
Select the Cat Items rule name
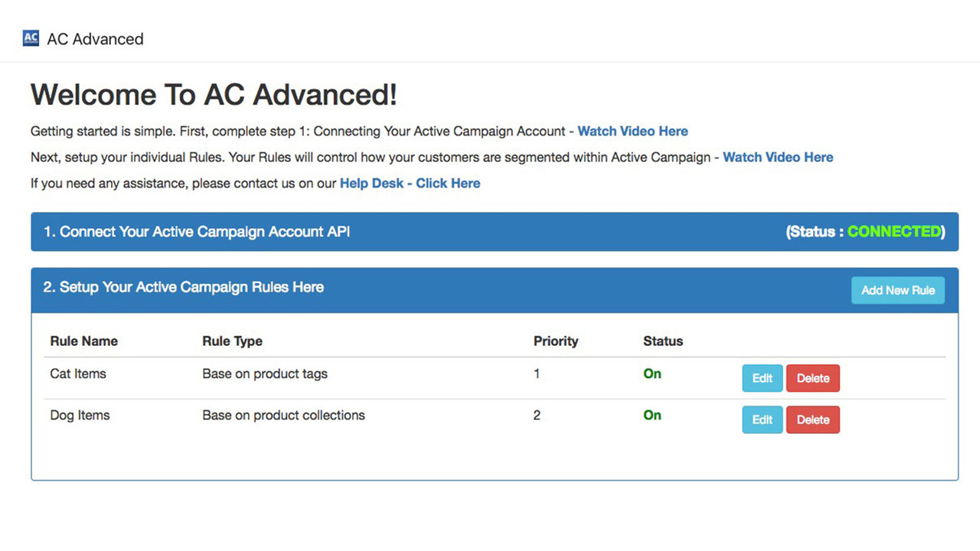[x=78, y=373]
